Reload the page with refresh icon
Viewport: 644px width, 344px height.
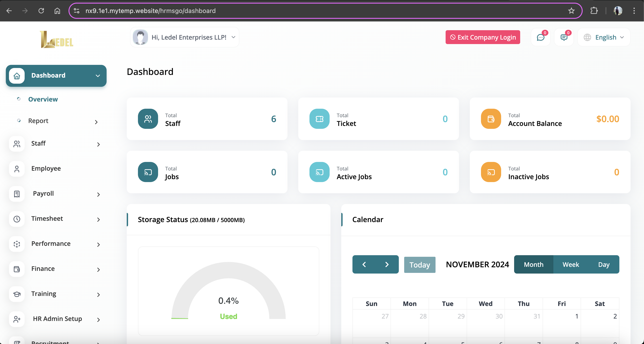(x=41, y=11)
